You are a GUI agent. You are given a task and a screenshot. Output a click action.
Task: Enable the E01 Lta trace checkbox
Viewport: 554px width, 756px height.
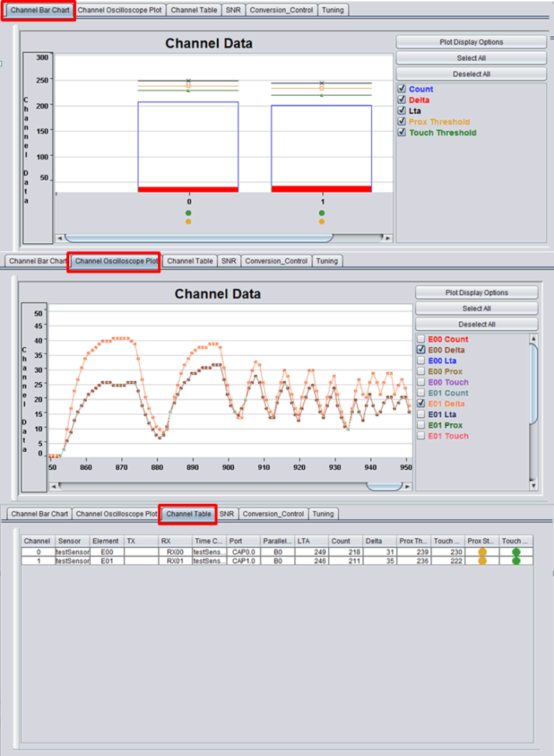(x=421, y=414)
